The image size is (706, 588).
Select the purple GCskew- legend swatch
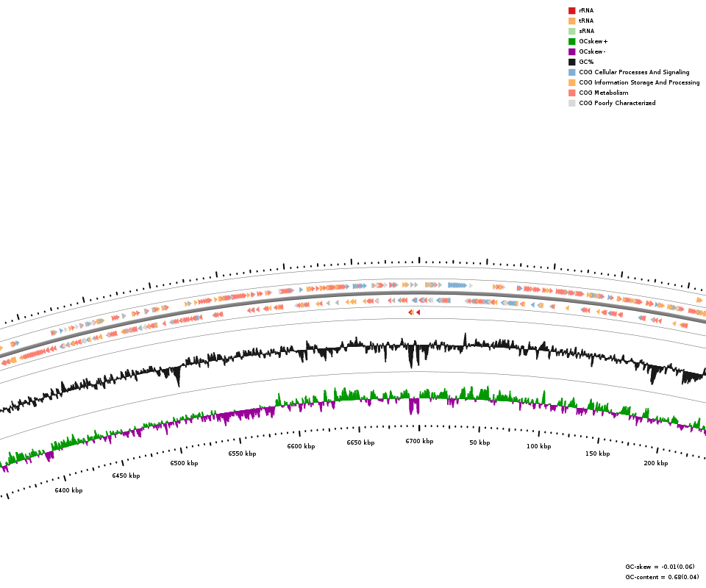pyautogui.click(x=571, y=52)
